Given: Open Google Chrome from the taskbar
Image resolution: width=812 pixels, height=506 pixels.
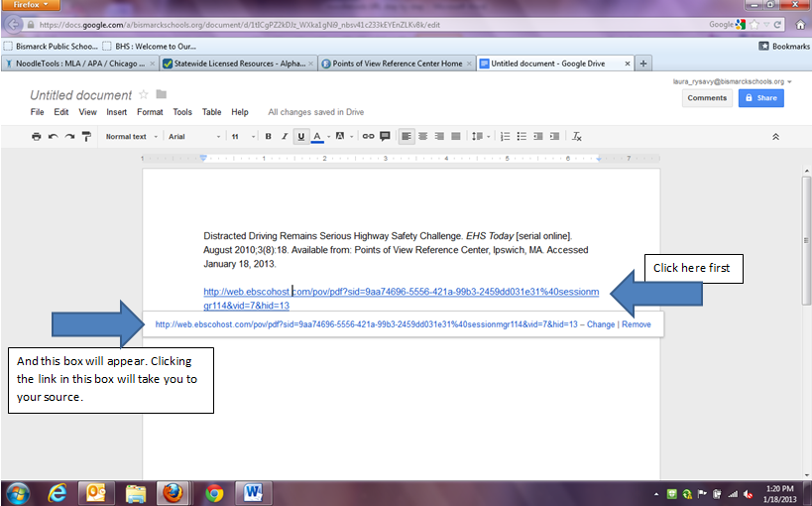Looking at the screenshot, I should click(214, 493).
